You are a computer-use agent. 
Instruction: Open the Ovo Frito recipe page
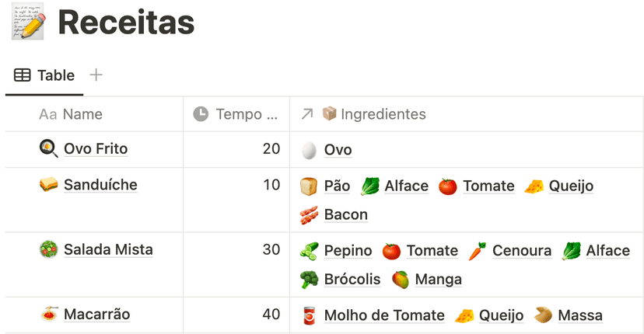click(x=96, y=148)
